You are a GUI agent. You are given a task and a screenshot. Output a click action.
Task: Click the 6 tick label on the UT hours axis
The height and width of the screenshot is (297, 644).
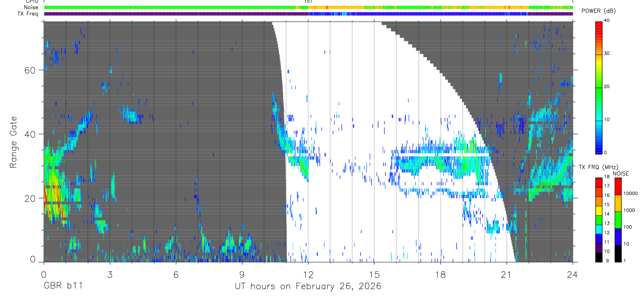(176, 273)
